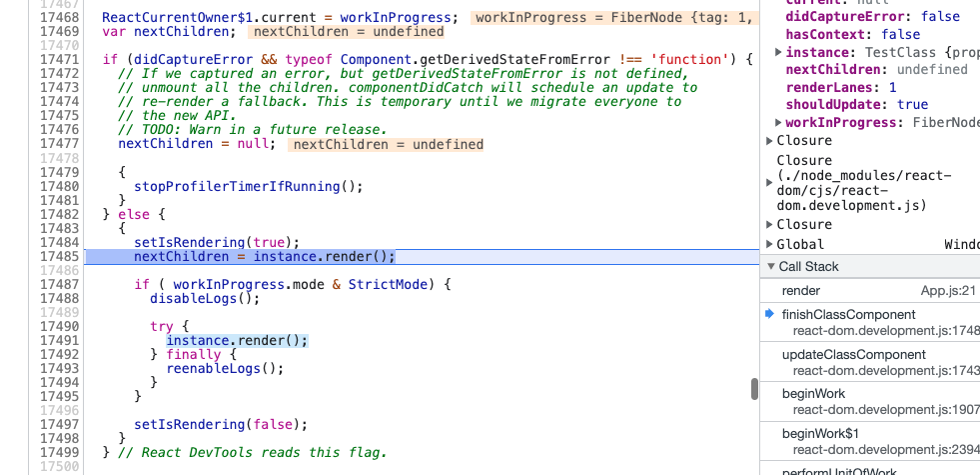The width and height of the screenshot is (980, 475).
Task: Expand the Global scope section
Action: coord(770,245)
